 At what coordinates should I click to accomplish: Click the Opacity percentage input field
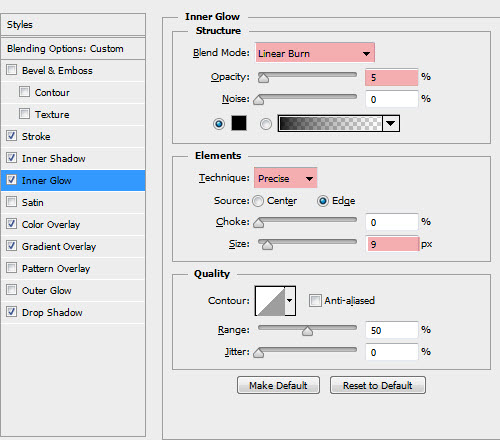click(x=391, y=77)
